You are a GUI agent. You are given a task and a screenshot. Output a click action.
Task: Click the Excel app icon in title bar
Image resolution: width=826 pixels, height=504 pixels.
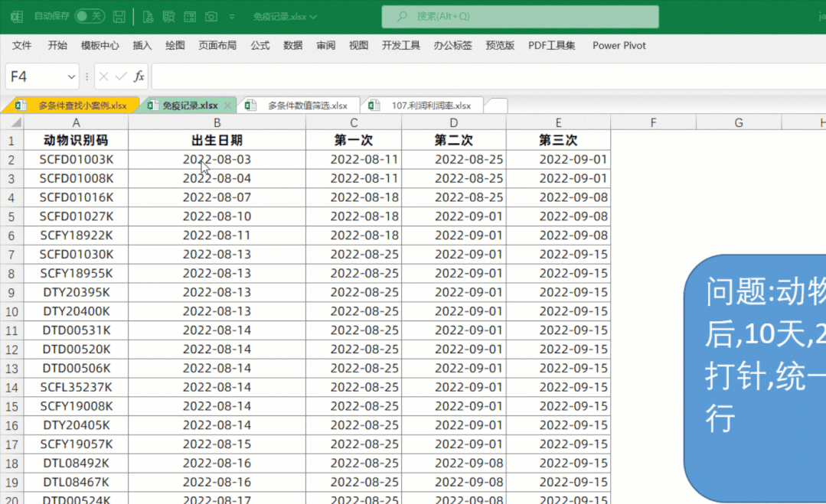click(x=17, y=17)
